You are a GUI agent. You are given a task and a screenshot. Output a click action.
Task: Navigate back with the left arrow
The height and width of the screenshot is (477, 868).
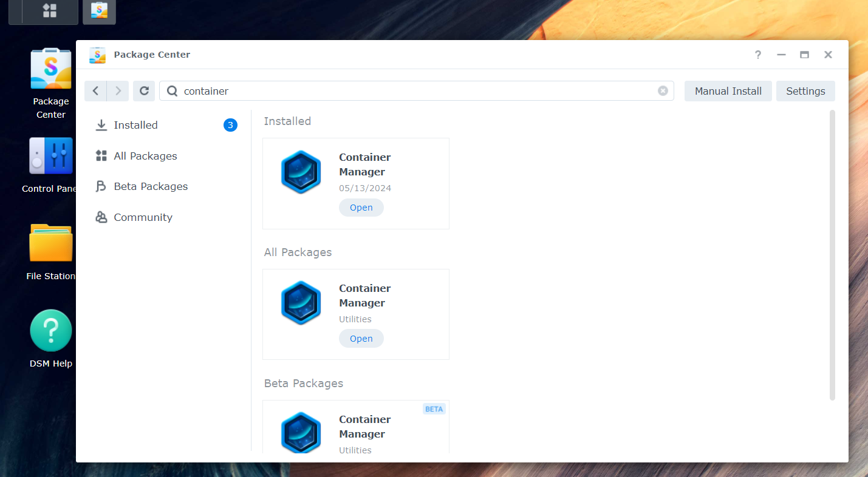click(x=95, y=90)
